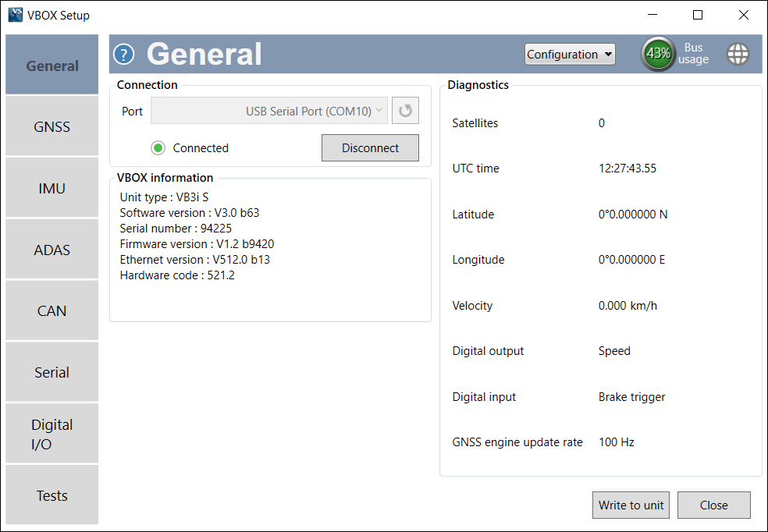The width and height of the screenshot is (768, 532).
Task: Go to the ADAS tab
Action: click(52, 250)
